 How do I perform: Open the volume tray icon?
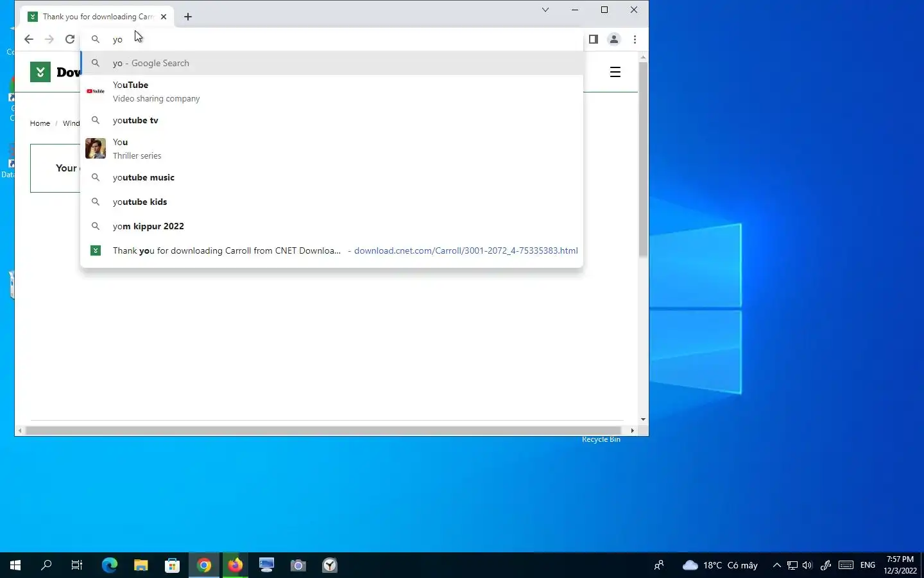point(808,565)
